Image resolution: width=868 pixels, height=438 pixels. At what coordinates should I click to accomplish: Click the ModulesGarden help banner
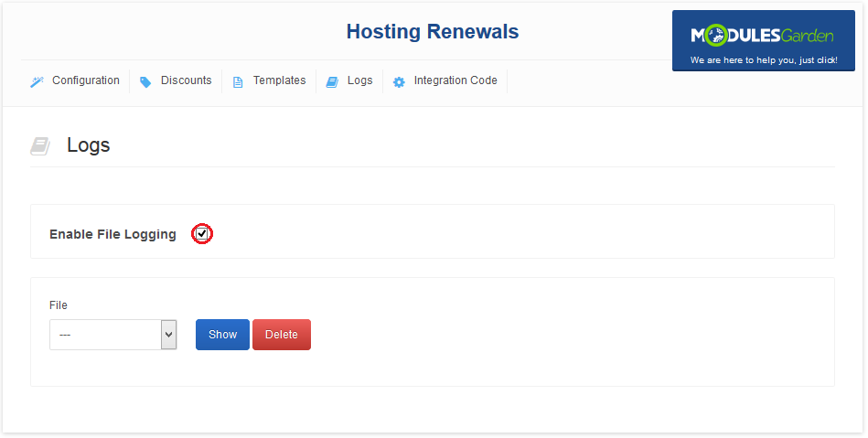coord(764,40)
